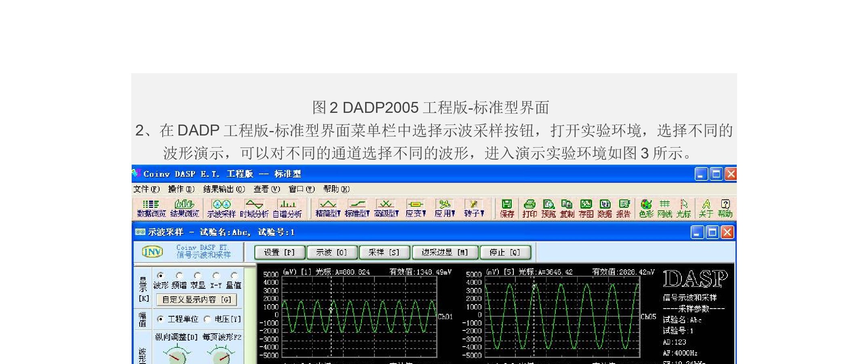Open the 色彩 color settings
The width and height of the screenshot is (868, 364).
click(646, 209)
